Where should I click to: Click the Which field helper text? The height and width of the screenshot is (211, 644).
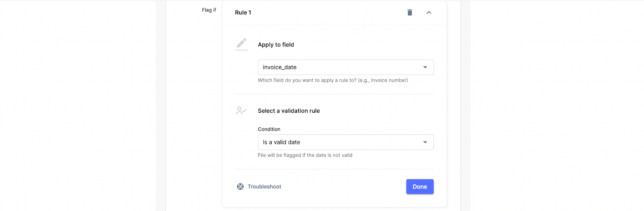(333, 80)
